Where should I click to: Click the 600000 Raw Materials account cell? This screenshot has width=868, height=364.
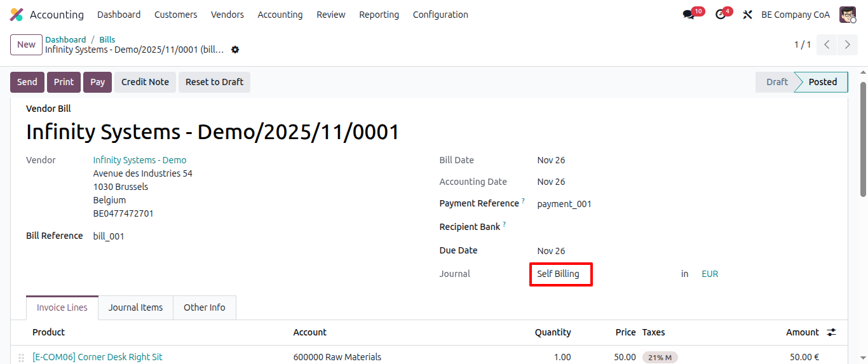point(337,357)
